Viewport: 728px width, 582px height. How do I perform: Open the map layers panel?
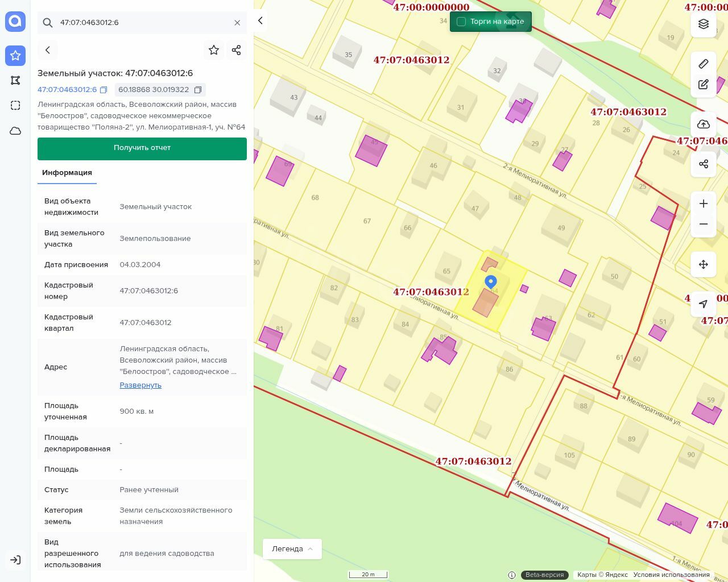[x=704, y=24]
